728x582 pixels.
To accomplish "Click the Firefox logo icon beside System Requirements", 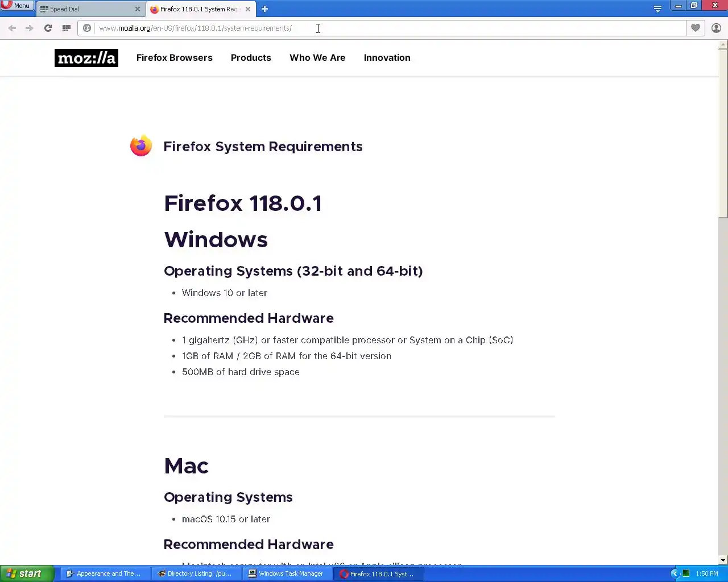I will 141,146.
